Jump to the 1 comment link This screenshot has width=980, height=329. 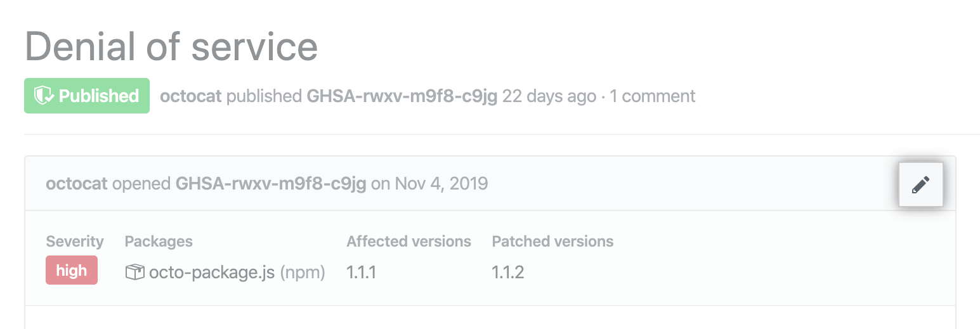[x=653, y=96]
